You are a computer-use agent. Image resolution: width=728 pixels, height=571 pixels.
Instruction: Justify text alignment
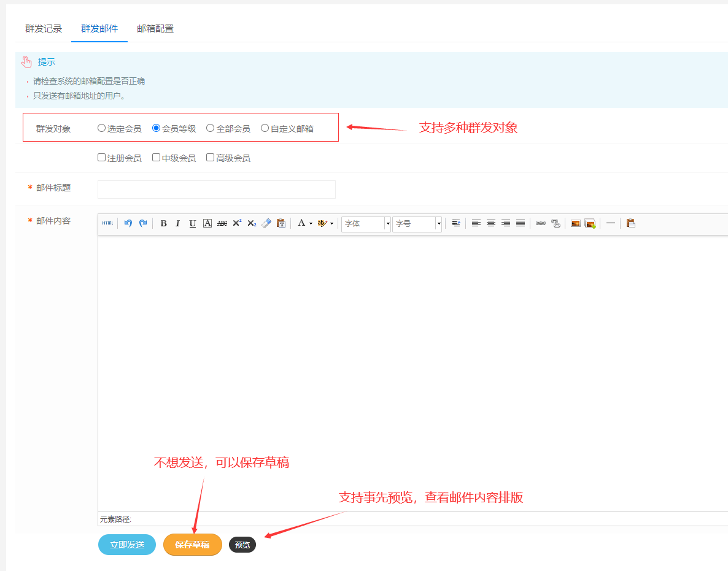(x=521, y=224)
